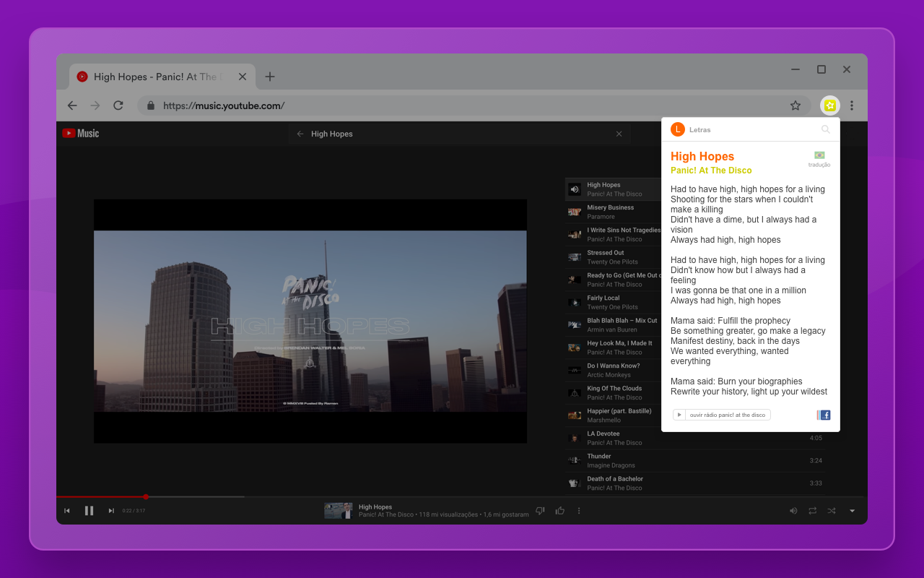The width and height of the screenshot is (924, 578).
Task: Close the High Hopes browser tab
Action: [243, 77]
